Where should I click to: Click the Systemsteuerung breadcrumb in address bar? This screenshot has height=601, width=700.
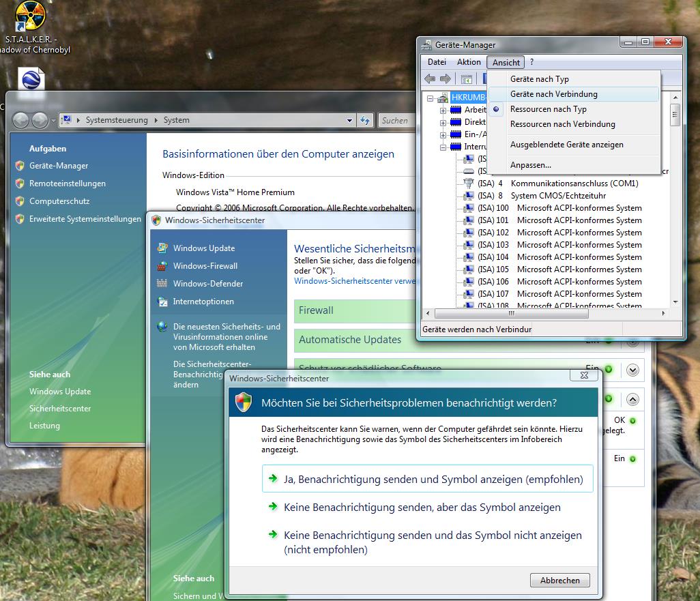click(117, 120)
